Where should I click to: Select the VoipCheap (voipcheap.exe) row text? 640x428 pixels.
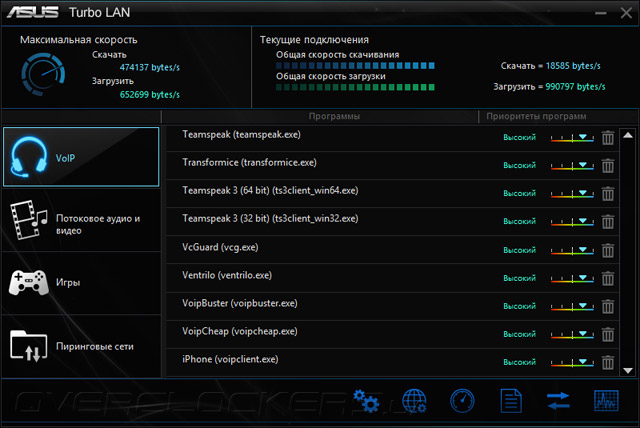point(240,331)
